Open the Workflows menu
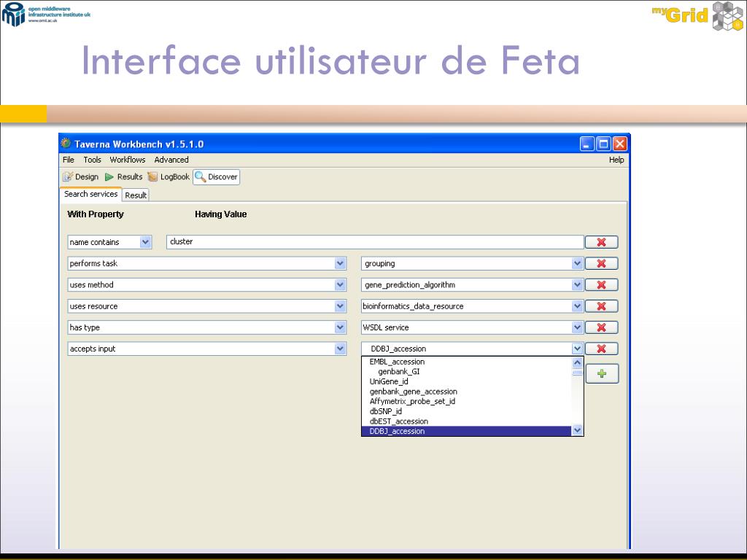 [127, 160]
